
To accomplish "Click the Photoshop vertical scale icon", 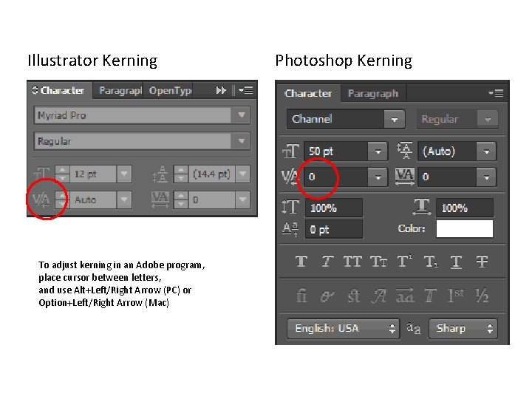I will tap(290, 207).
